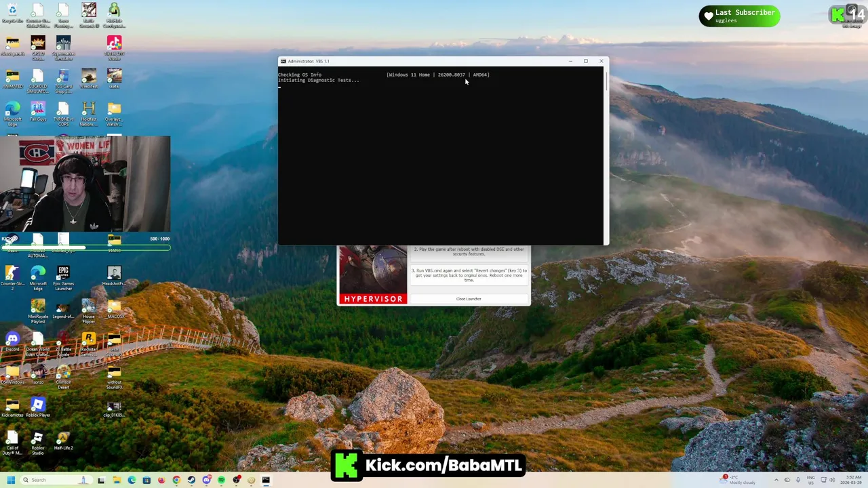This screenshot has width=868, height=488.
Task: Click the Close Launcher button in Hypervisor window
Action: [x=469, y=299]
